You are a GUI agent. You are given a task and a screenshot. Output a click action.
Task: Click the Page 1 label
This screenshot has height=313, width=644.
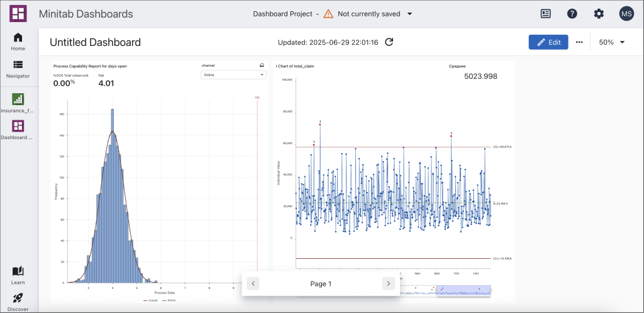pyautogui.click(x=321, y=284)
